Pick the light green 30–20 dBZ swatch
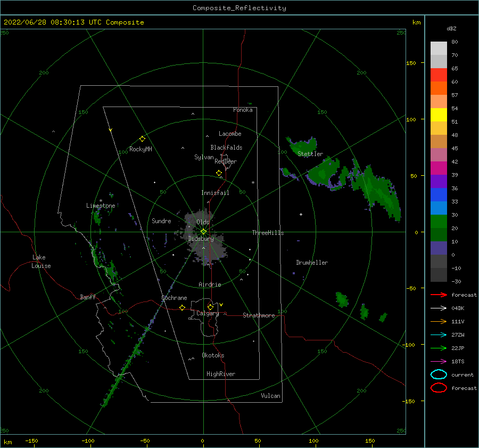This screenshot has height=448, width=479. 439,222
